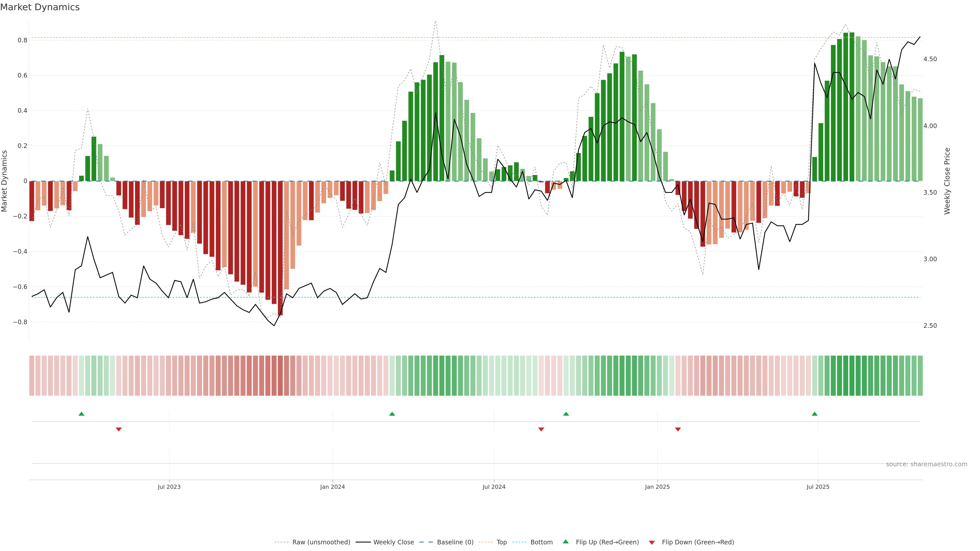The height and width of the screenshot is (551, 980).
Task: Click the Market Dynamics chart title
Action: (40, 7)
